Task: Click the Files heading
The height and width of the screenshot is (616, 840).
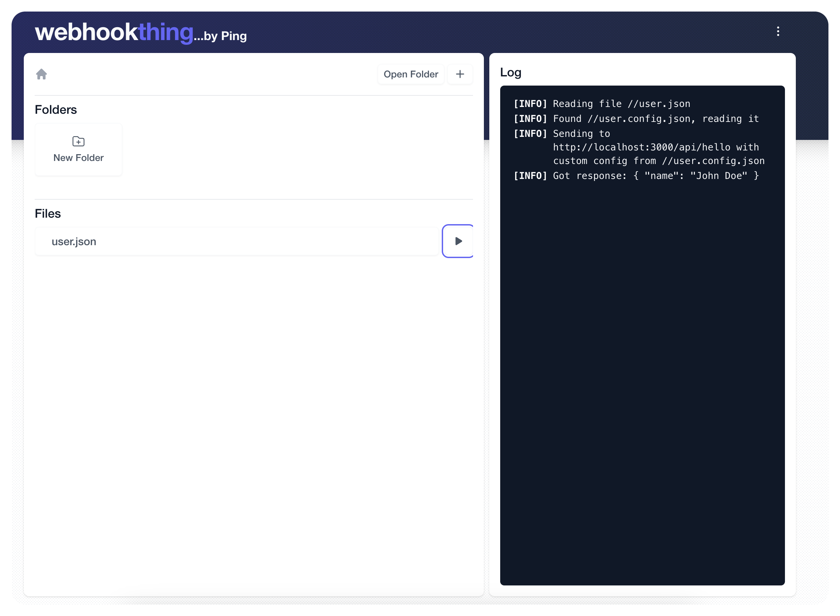Action: click(48, 214)
